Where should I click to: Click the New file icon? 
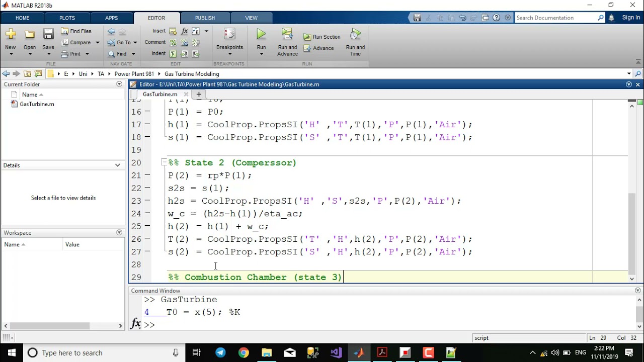[11, 34]
